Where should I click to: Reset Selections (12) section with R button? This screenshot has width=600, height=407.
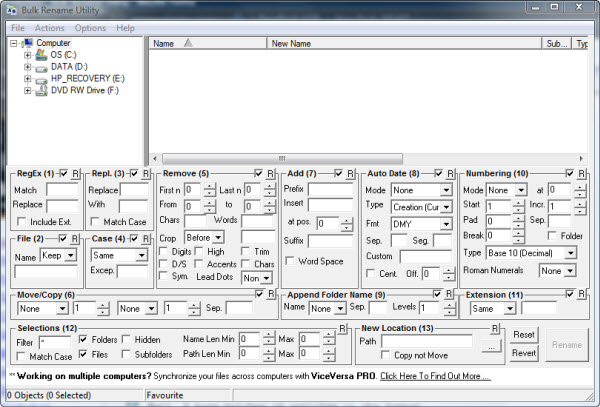tap(342, 328)
